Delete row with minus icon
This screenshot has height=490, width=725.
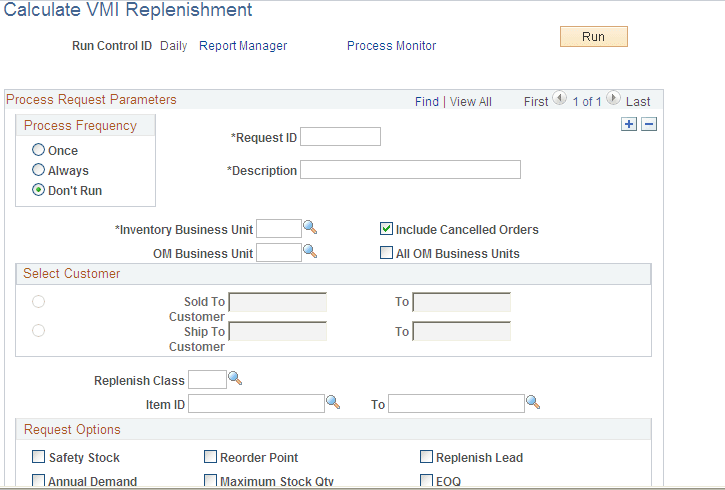click(649, 124)
